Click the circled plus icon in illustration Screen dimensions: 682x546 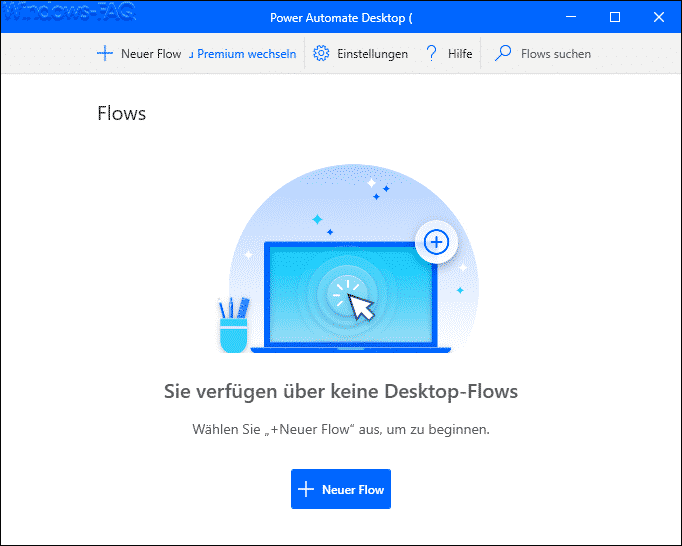click(436, 242)
